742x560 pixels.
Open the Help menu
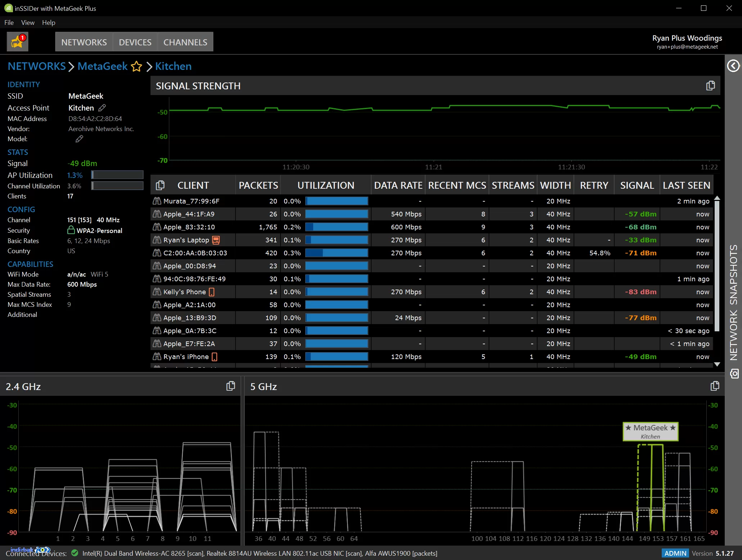tap(49, 22)
